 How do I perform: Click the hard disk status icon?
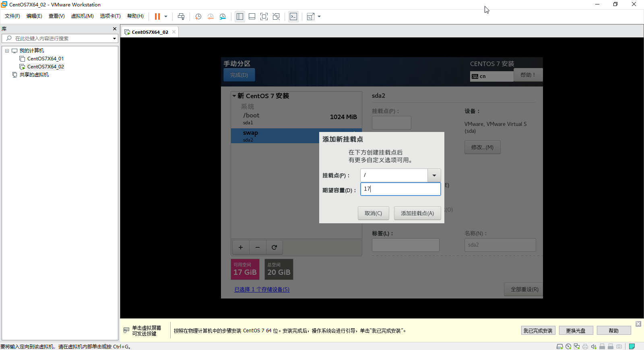pyautogui.click(x=559, y=346)
